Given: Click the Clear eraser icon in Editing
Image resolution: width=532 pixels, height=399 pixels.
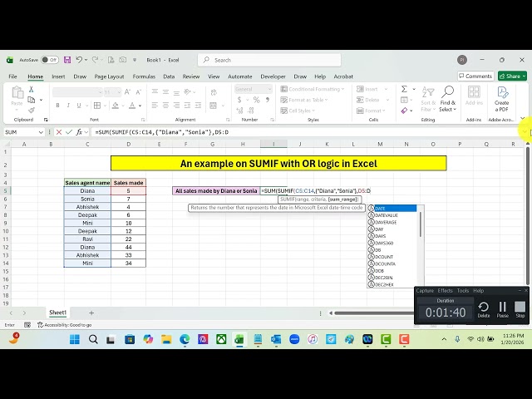Looking at the screenshot, I should (x=404, y=111).
